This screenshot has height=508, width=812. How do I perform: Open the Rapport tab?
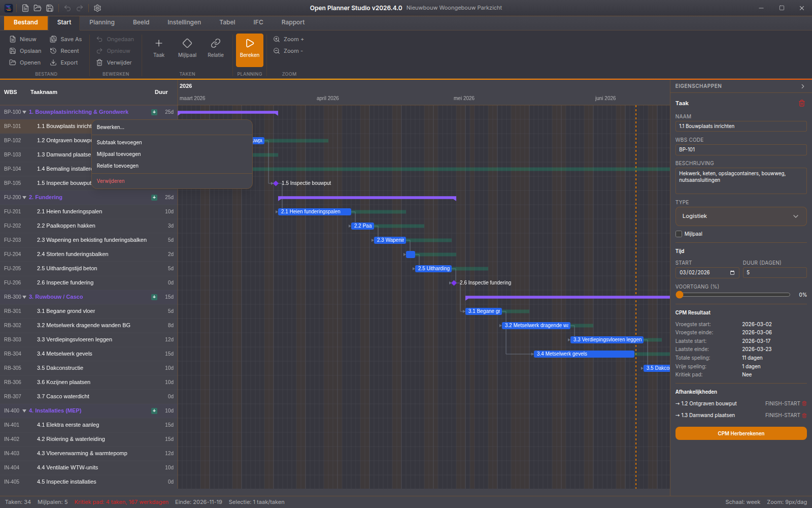tap(293, 22)
